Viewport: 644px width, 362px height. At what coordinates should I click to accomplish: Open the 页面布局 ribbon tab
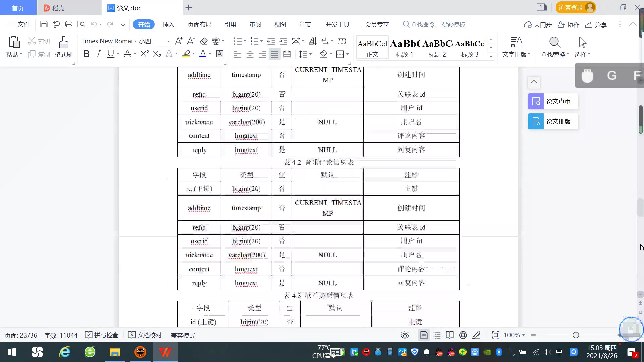199,25
